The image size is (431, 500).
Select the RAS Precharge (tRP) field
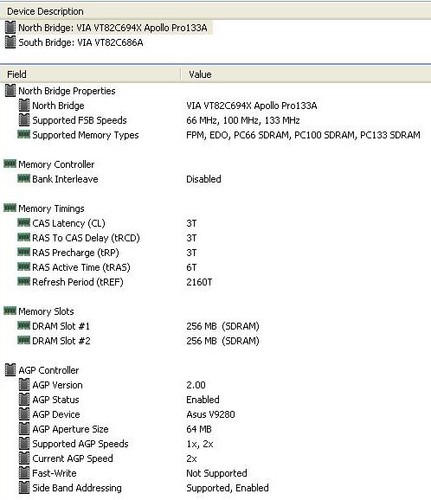click(76, 253)
